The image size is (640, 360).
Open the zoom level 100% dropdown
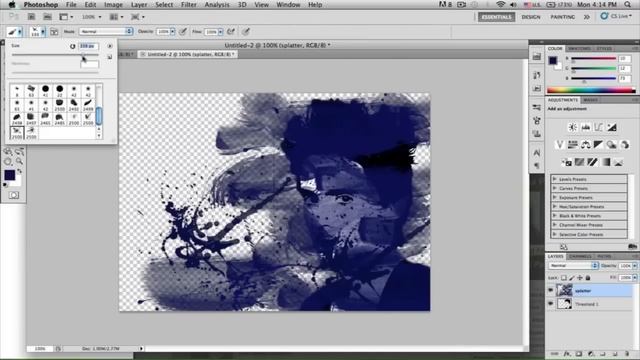tap(91, 17)
